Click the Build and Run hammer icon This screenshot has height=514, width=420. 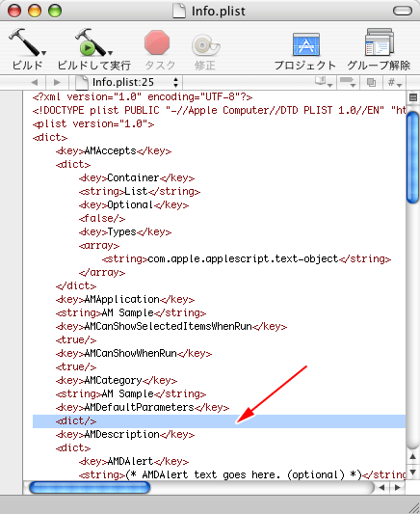point(93,42)
